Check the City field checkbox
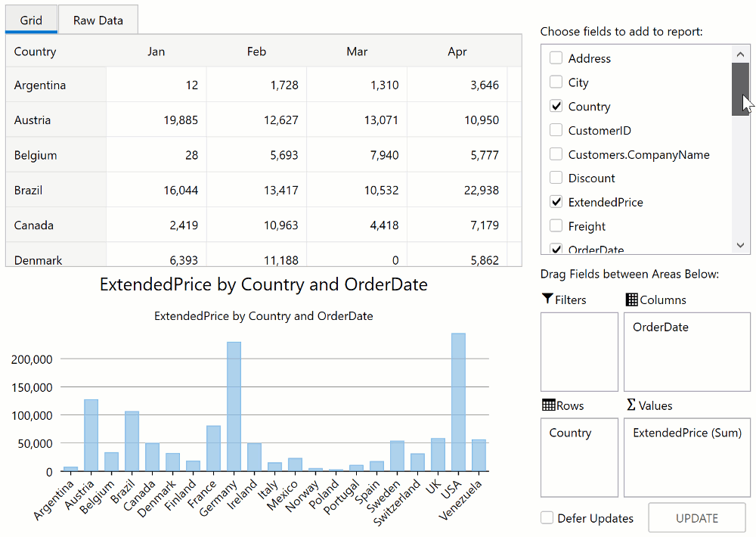 (x=556, y=82)
